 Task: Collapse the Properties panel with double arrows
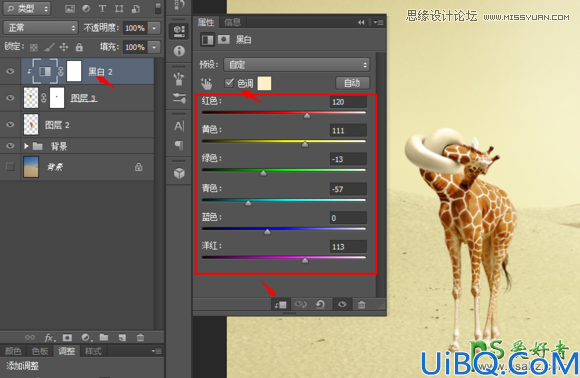point(361,23)
